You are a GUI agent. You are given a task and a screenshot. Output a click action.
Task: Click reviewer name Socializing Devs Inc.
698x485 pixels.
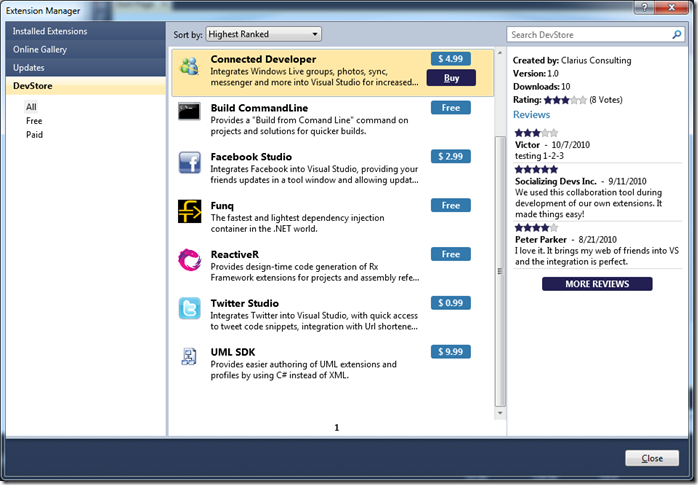556,182
